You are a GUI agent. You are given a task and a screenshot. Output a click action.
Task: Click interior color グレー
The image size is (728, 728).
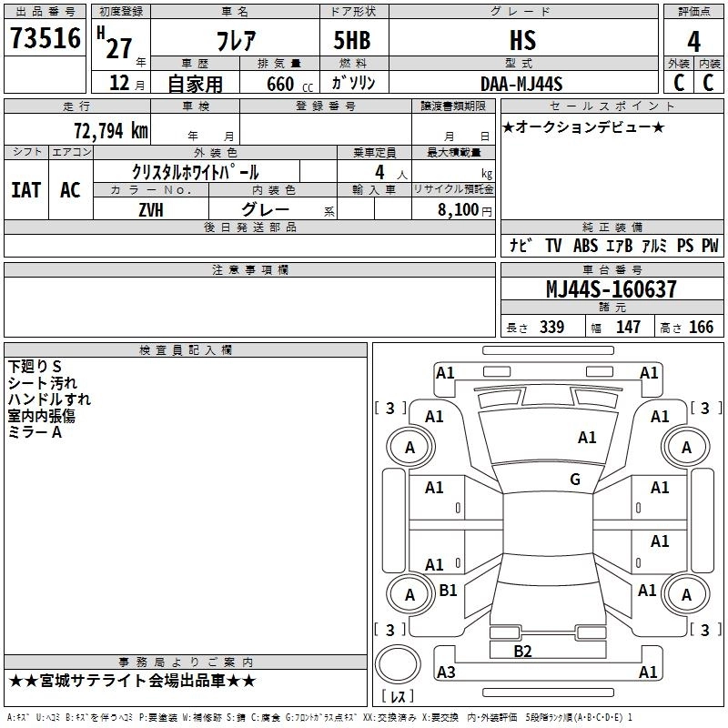[x=265, y=209]
